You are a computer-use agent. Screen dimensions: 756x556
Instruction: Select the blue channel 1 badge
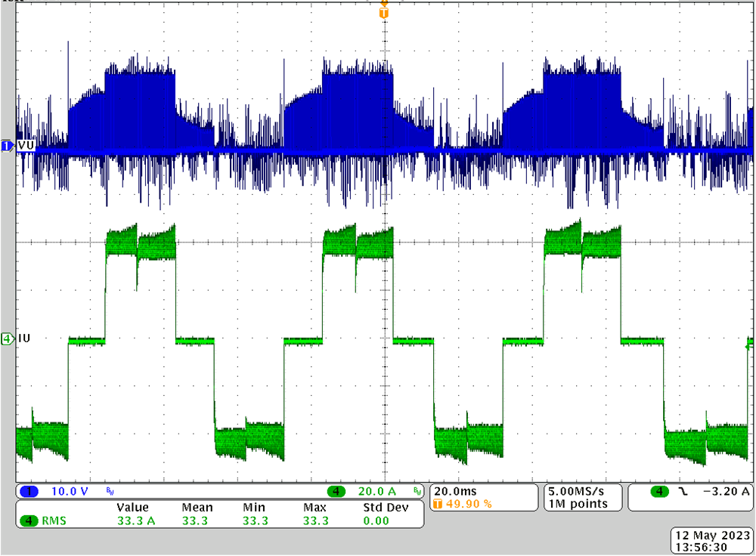point(30,491)
